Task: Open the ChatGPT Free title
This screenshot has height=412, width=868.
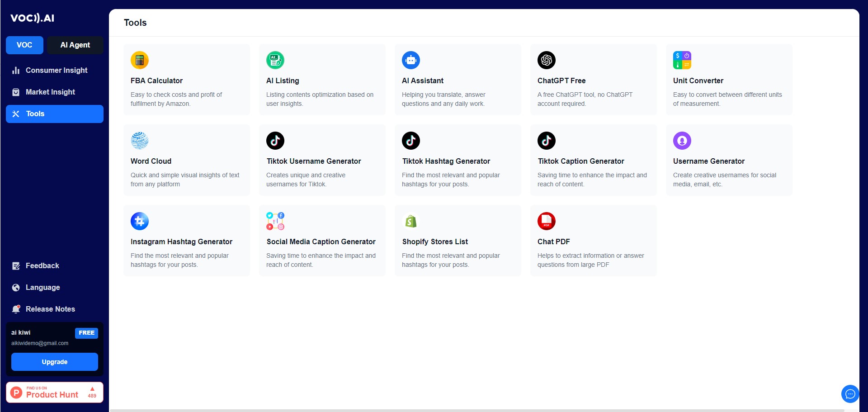Action: [x=561, y=81]
